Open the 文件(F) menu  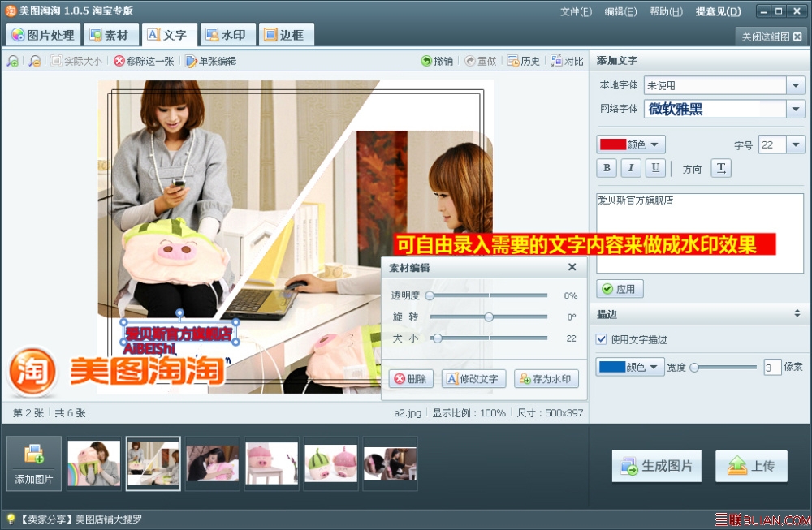576,11
